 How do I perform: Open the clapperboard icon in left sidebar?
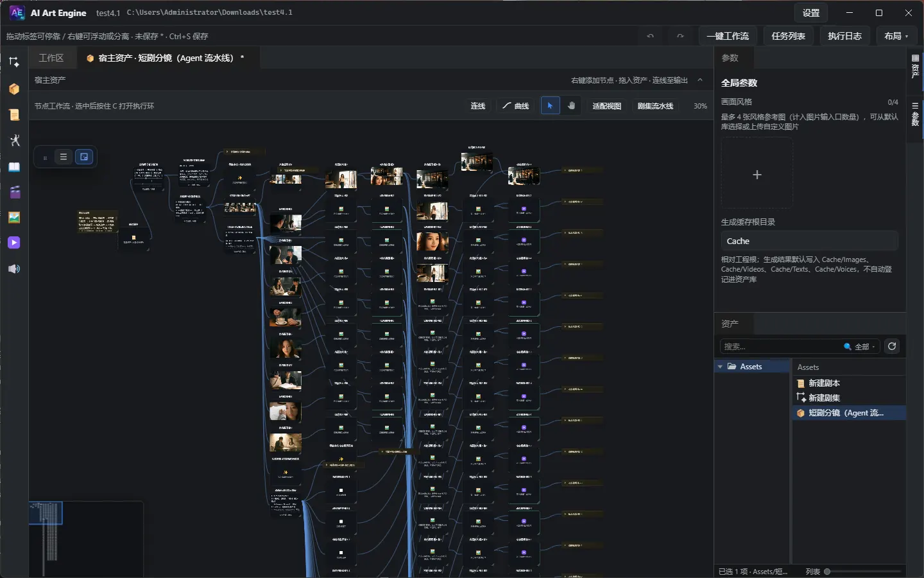(x=14, y=192)
